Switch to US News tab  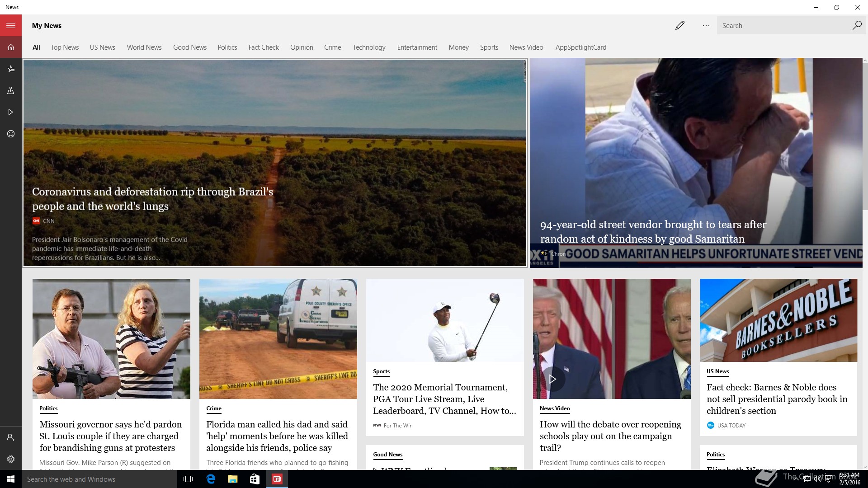(103, 47)
